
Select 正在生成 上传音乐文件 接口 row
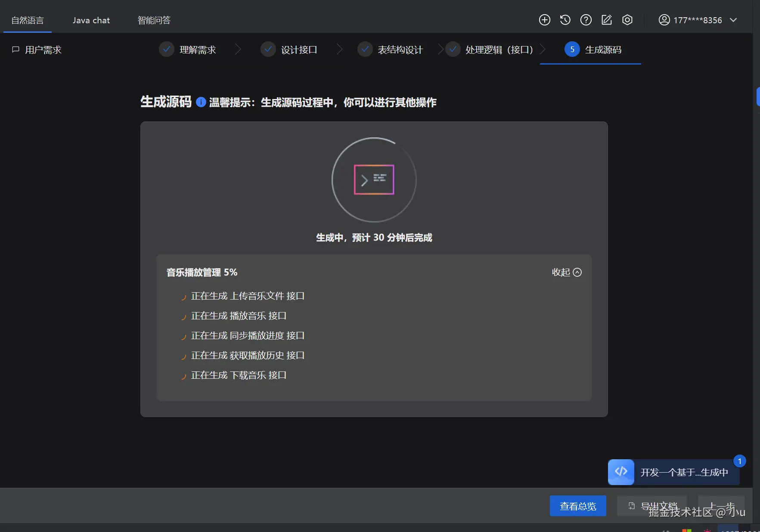point(248,296)
